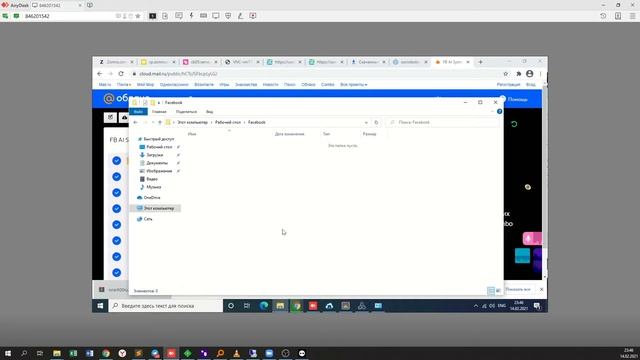Click the Explorer search Facebook field
The image size is (640, 360).
[443, 122]
